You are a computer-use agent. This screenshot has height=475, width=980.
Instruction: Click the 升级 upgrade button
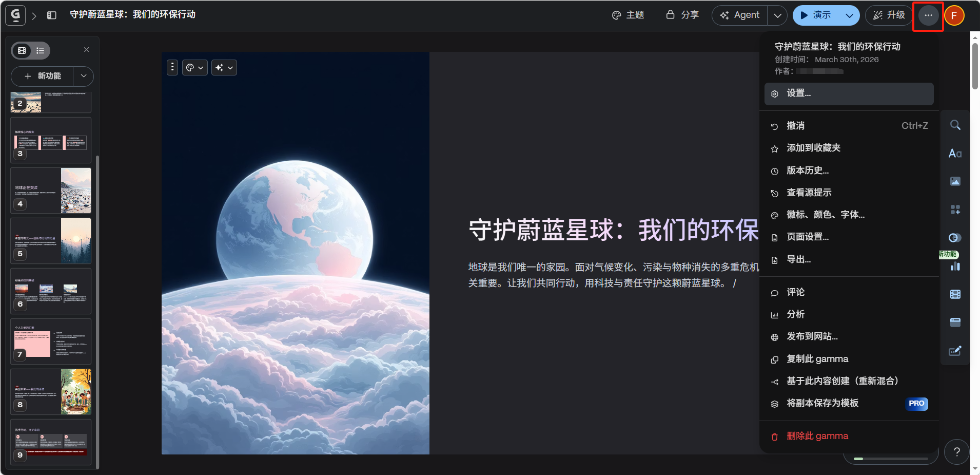coord(889,15)
